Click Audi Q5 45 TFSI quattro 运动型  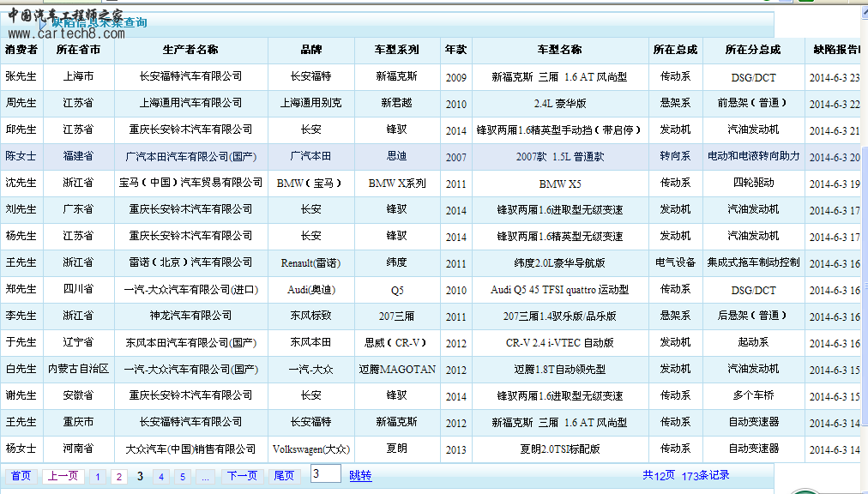[x=560, y=290]
